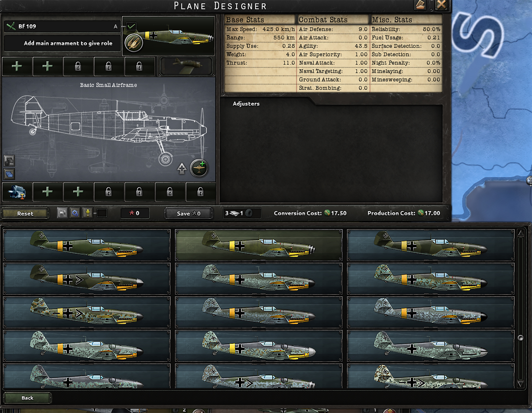The height and width of the screenshot is (413, 532).
Task: Click the steel and rubber resource cost indicator
Action: coord(242,213)
